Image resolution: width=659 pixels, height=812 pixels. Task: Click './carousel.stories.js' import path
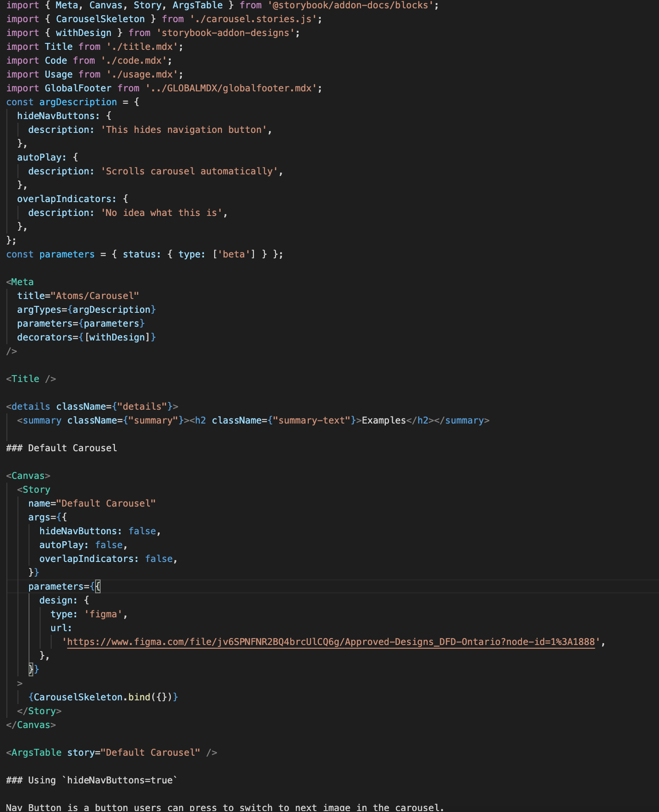point(253,19)
